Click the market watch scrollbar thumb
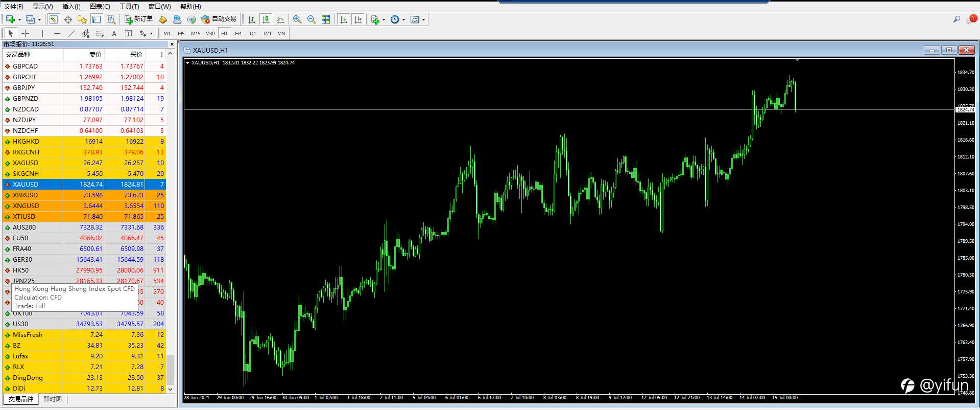The image size is (980, 410). pyautogui.click(x=171, y=370)
